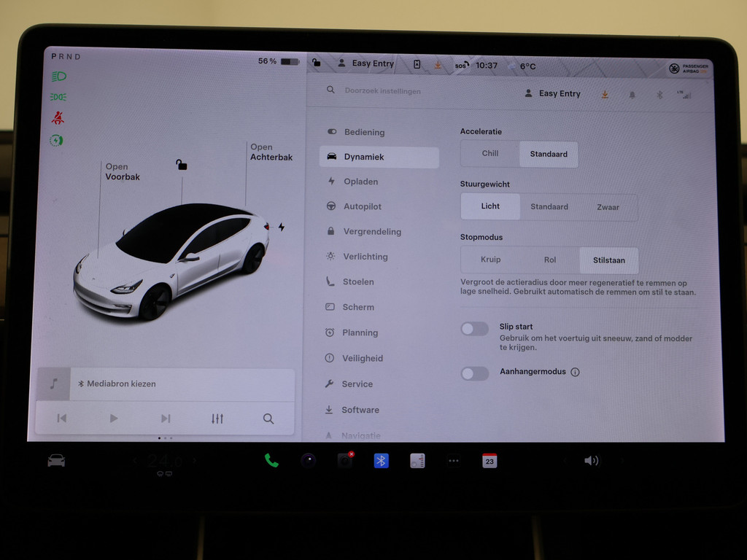Screen dimensions: 747x560
Task: Tap the notification bell icon
Action: click(x=632, y=94)
